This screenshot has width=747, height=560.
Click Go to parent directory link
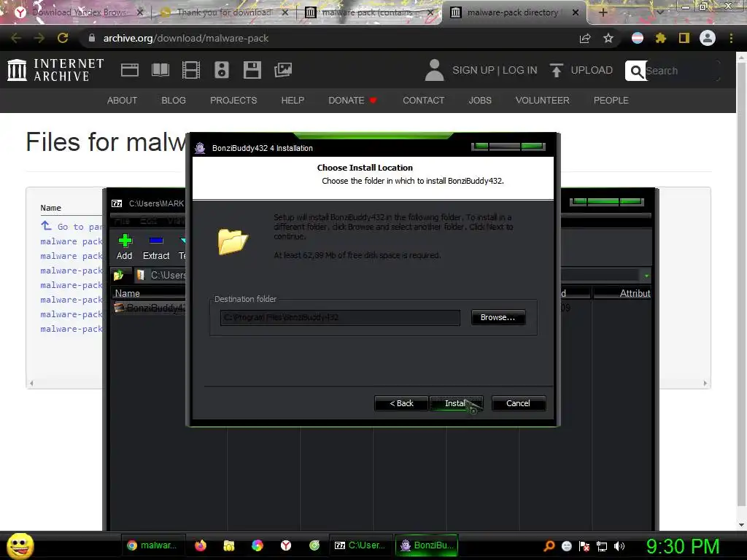click(x=72, y=226)
